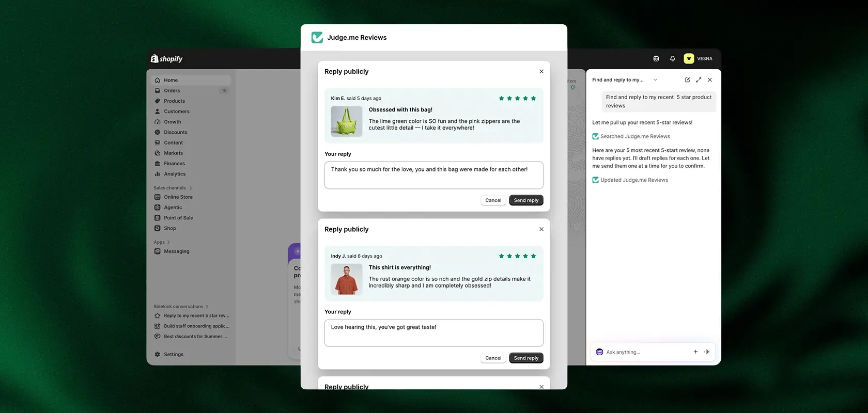Click 'Obsessed with this bag!' review title

point(400,110)
